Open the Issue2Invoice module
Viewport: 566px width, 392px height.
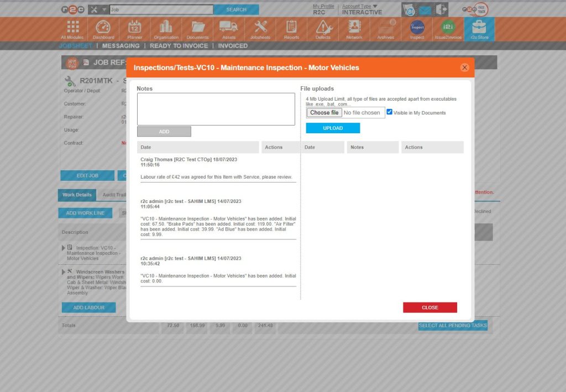click(448, 28)
